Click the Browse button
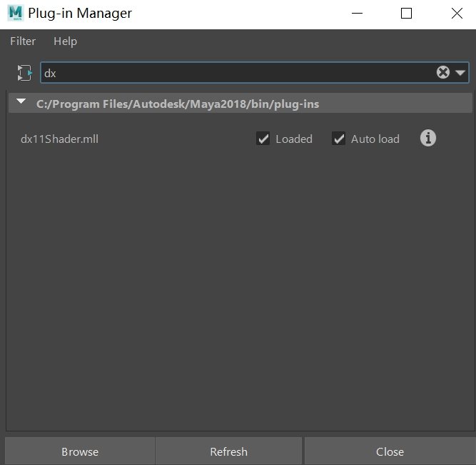The image size is (476, 465). tap(80, 451)
